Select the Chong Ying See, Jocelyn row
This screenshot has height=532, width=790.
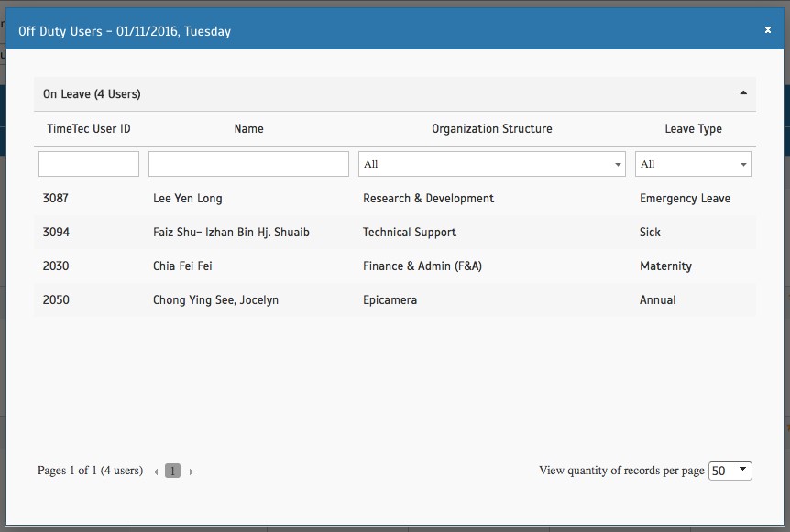395,299
